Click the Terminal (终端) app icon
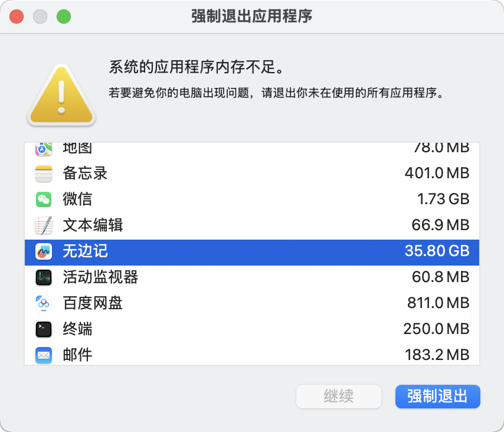This screenshot has height=432, width=504. coord(44,329)
